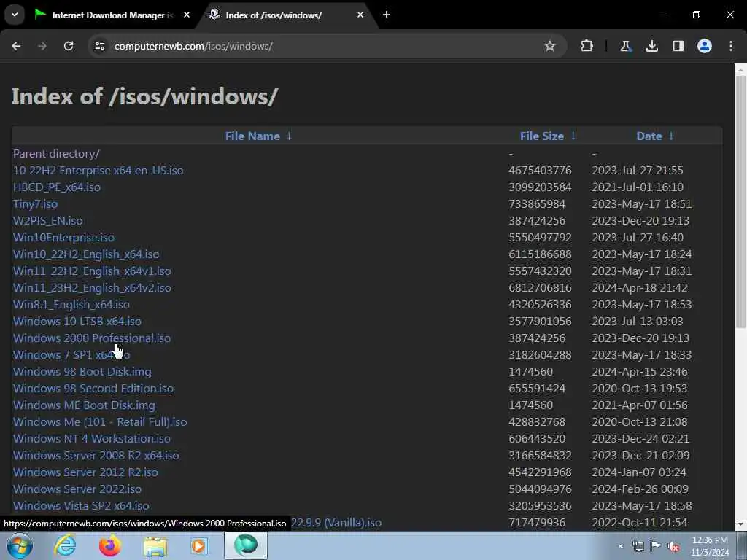747x560 pixels.
Task: Open the profile avatar menu
Action: (705, 46)
